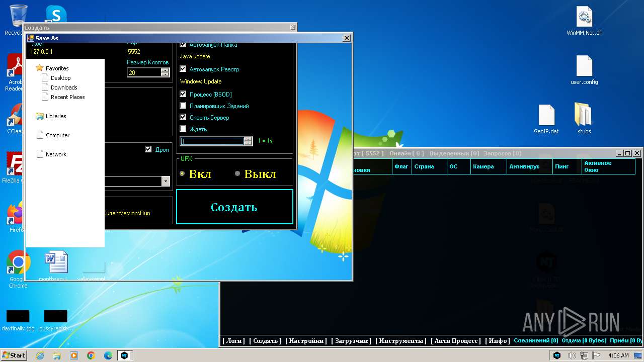The height and width of the screenshot is (362, 644).
Task: Click the wait seconds input field
Action: (x=212, y=141)
